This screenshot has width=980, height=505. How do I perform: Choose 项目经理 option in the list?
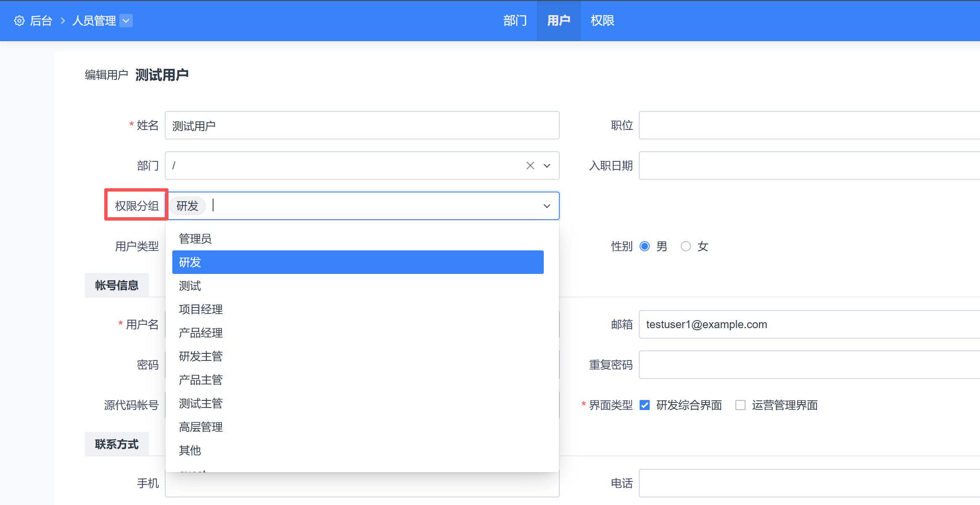(x=201, y=309)
